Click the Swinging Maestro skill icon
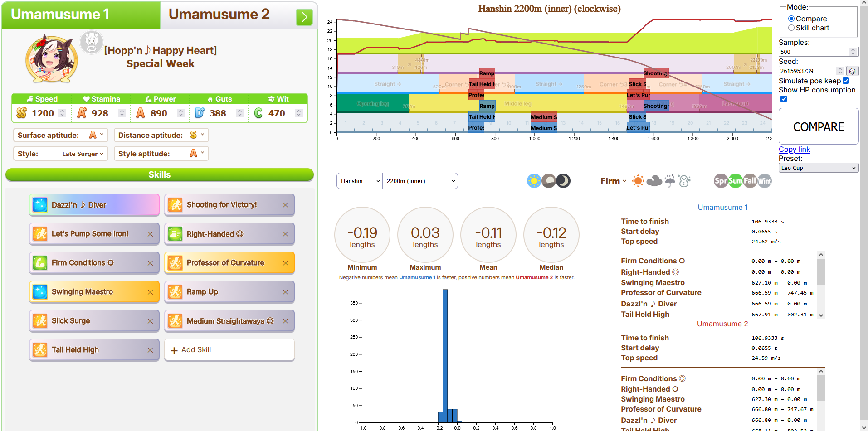The width and height of the screenshot is (868, 431). 40,292
